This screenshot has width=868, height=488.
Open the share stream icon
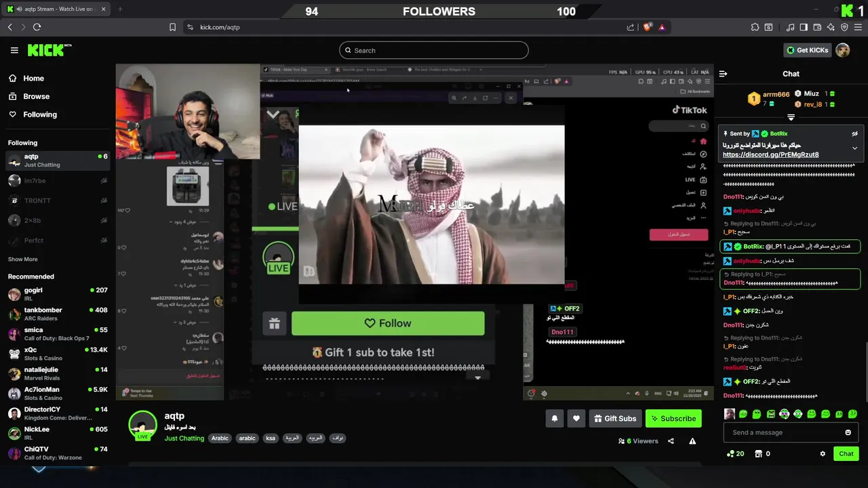671,441
